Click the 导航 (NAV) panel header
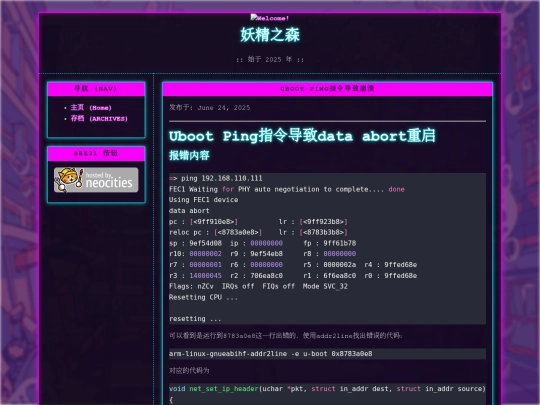Screen dimensions: 540x405 [96, 89]
